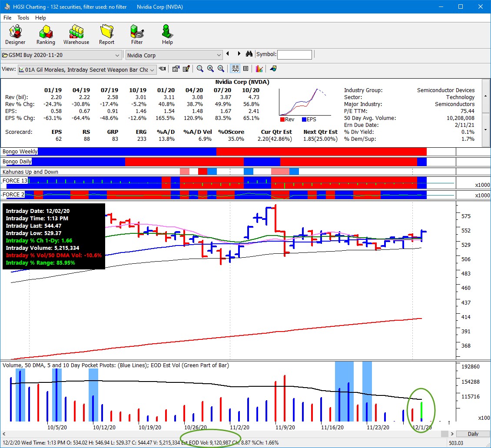Click Cur Qtr Est value 2.20(42.86%)
Screen dimensions: 491x448
pos(275,139)
